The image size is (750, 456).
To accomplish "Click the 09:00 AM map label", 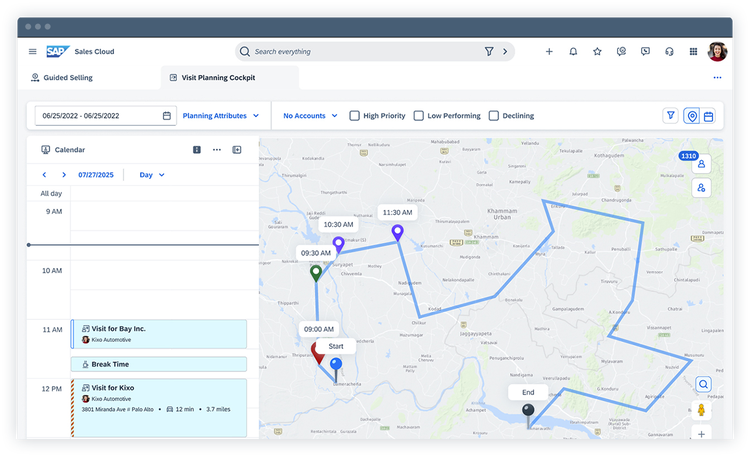I will (x=319, y=329).
